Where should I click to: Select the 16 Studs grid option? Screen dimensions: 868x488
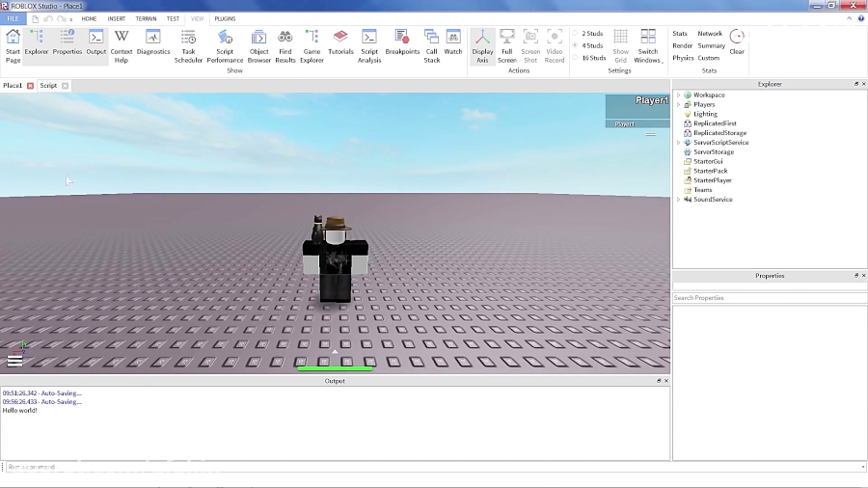[x=589, y=58]
